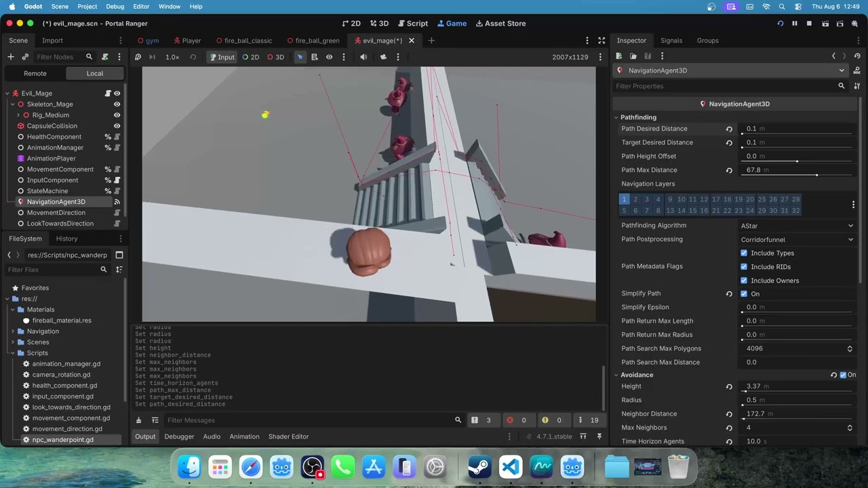Expand the Navigation folder in FileSystem
Screen dimensions: 868x488
pos(13,331)
